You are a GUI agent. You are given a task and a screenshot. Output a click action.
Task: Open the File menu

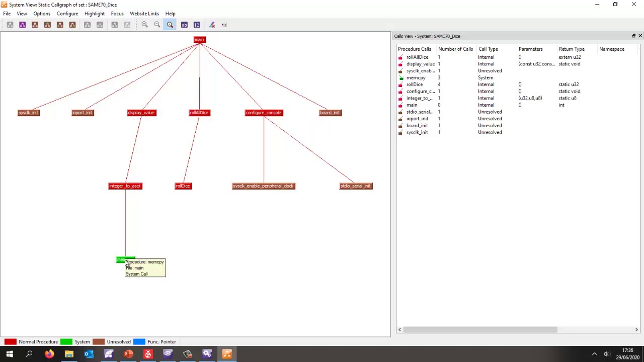[7, 14]
